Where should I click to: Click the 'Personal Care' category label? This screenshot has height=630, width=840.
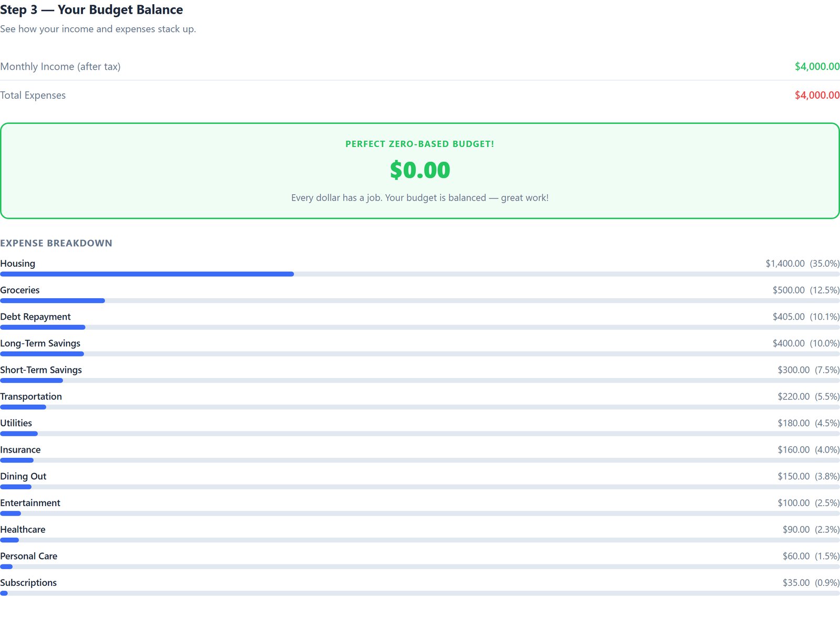point(29,556)
